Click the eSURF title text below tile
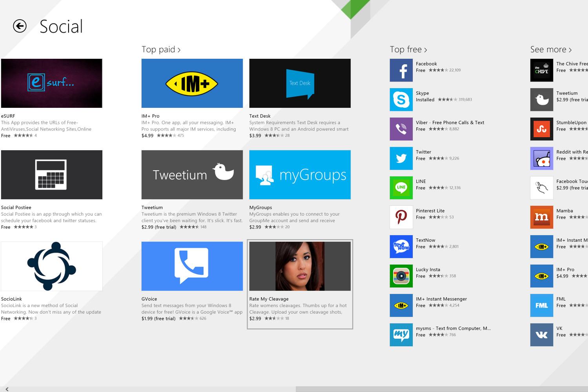This screenshot has height=392, width=588. pyautogui.click(x=8, y=116)
